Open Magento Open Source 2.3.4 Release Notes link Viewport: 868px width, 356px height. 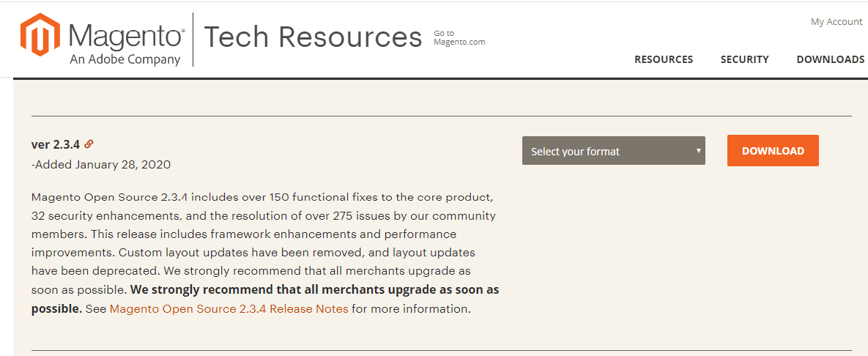229,309
